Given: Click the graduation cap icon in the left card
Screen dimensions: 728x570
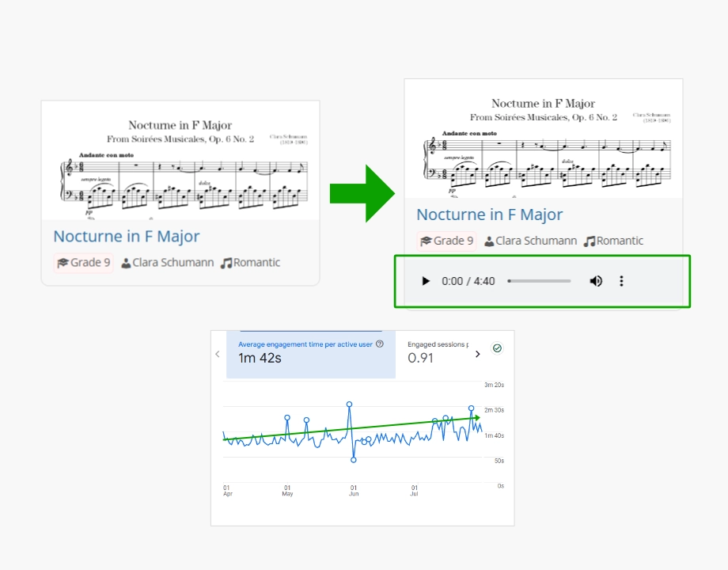Looking at the screenshot, I should tap(63, 263).
